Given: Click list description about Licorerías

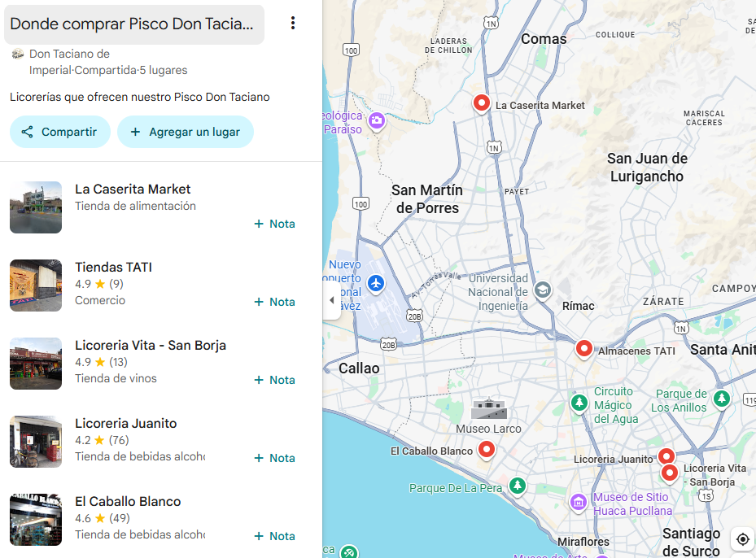Looking at the screenshot, I should click(140, 97).
